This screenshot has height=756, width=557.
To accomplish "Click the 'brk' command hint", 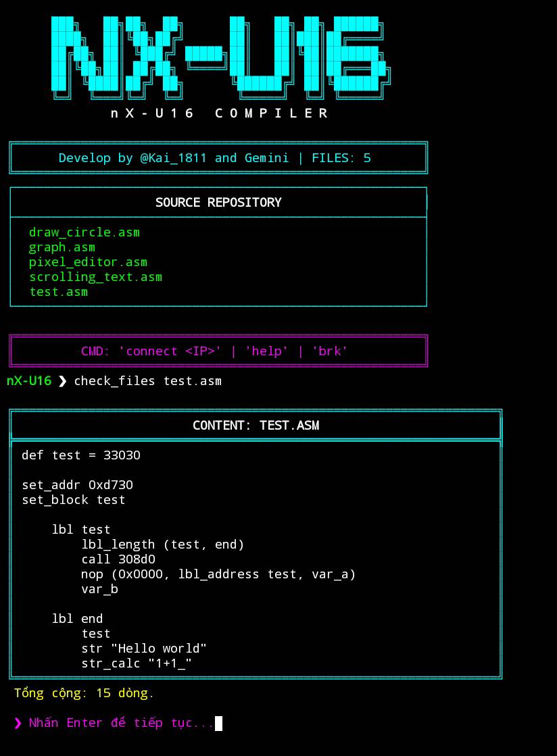I will coord(330,351).
